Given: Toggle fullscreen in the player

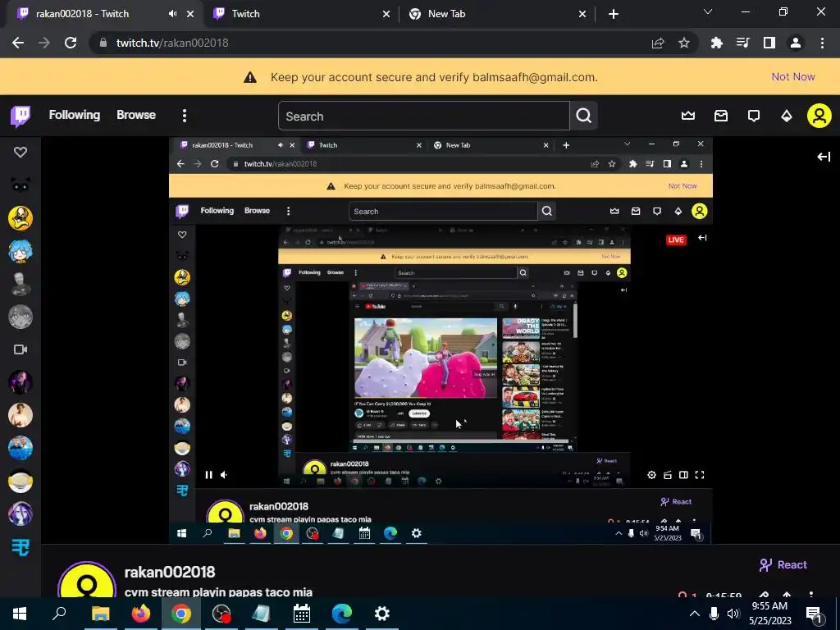Looking at the screenshot, I should (x=700, y=475).
